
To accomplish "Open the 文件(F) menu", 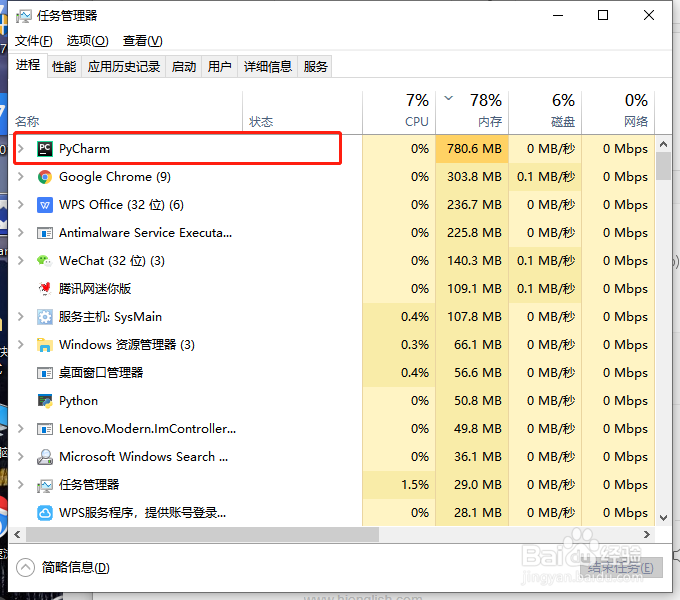I will (33, 41).
